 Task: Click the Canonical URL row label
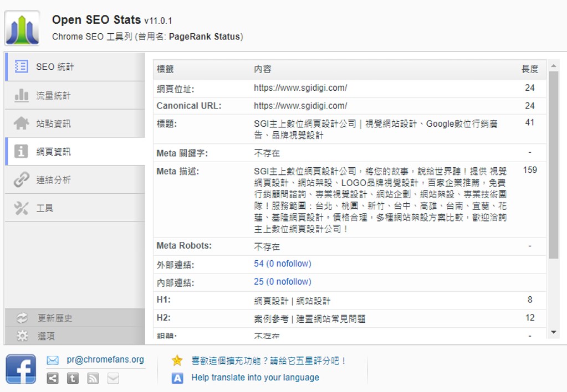pyautogui.click(x=189, y=106)
